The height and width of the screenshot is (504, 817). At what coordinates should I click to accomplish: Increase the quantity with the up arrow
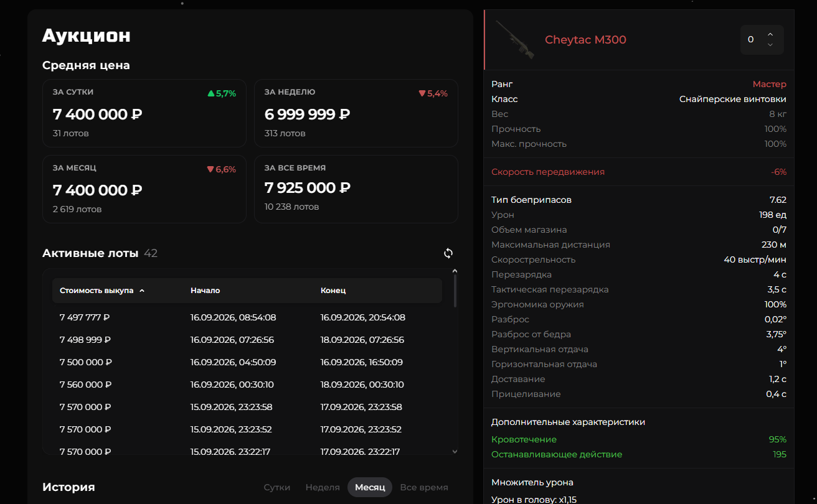coord(770,34)
